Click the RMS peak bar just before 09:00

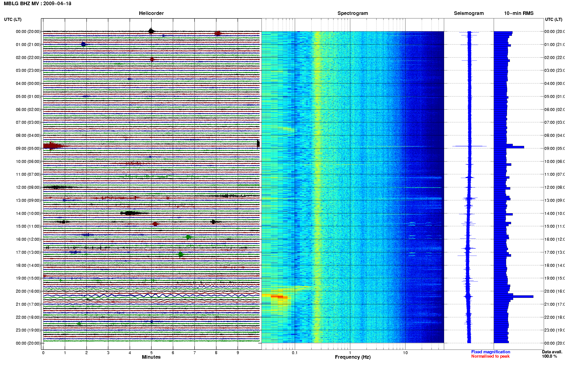[509, 147]
